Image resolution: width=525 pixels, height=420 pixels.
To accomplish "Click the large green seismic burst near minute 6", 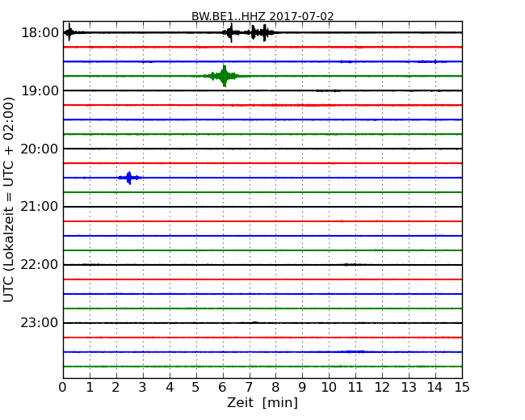I will tap(225, 76).
